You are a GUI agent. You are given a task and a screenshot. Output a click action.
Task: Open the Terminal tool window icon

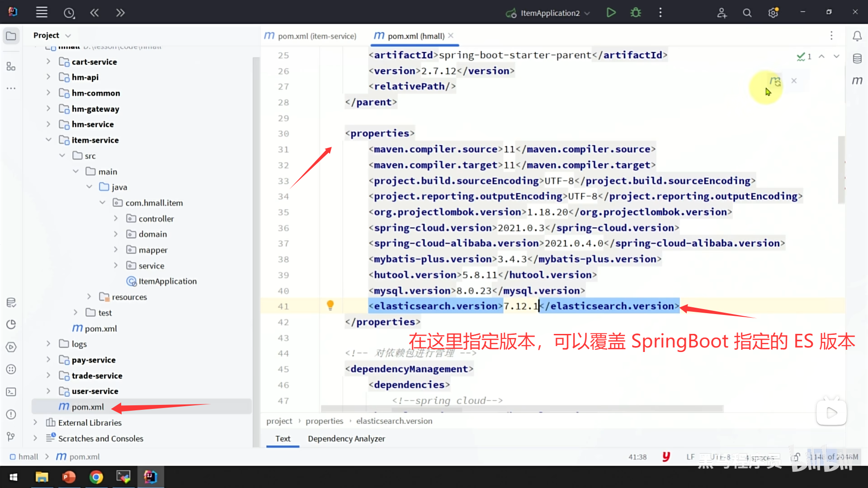pyautogui.click(x=11, y=392)
